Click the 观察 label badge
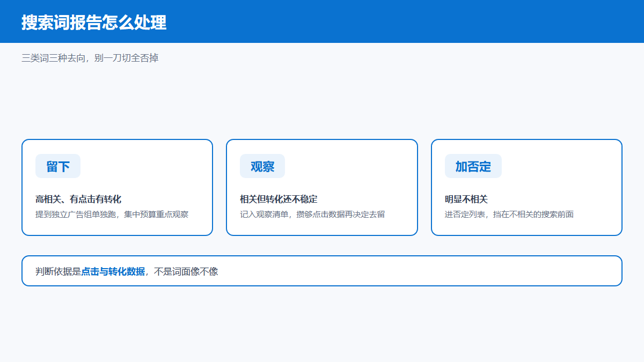 262,166
